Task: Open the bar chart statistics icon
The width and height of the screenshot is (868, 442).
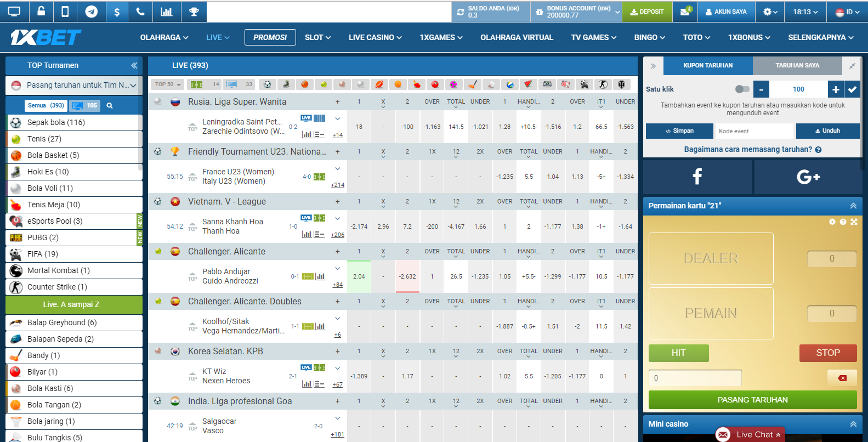Action: tap(166, 12)
